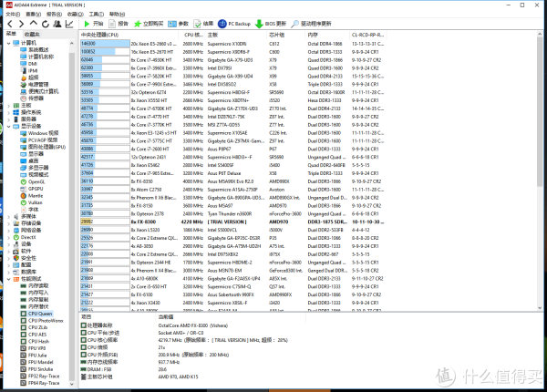Open the 报告 menu in the menu bar

(x=54, y=14)
